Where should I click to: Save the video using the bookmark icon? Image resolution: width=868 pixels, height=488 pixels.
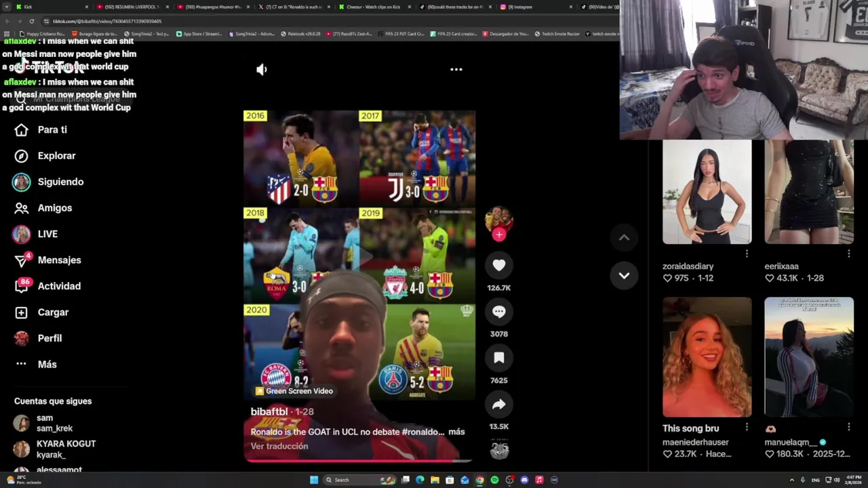pyautogui.click(x=499, y=358)
